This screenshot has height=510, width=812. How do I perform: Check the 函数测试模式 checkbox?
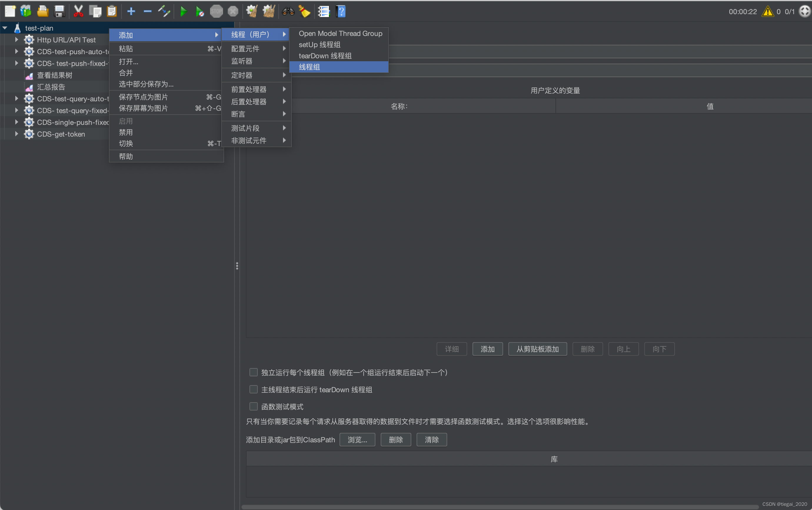pos(253,406)
